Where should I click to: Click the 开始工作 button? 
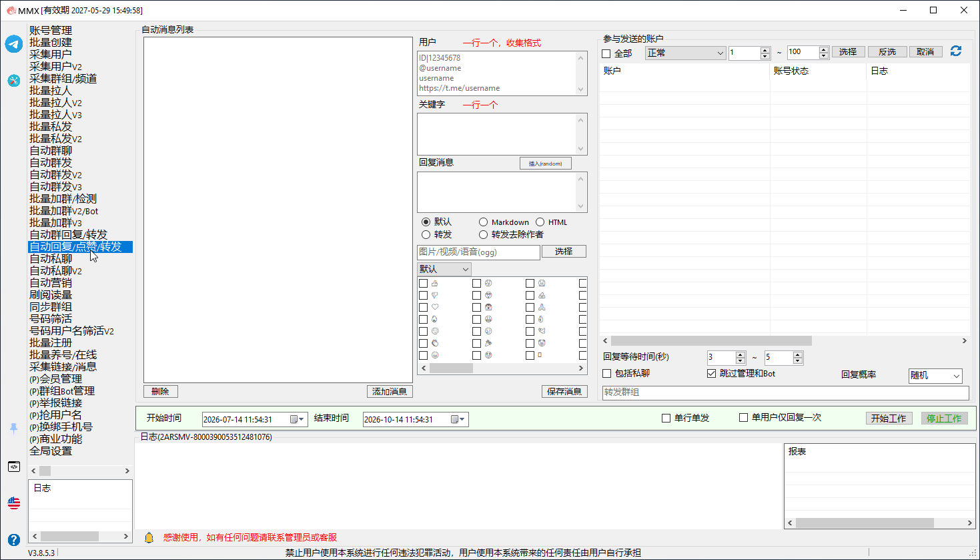click(889, 418)
